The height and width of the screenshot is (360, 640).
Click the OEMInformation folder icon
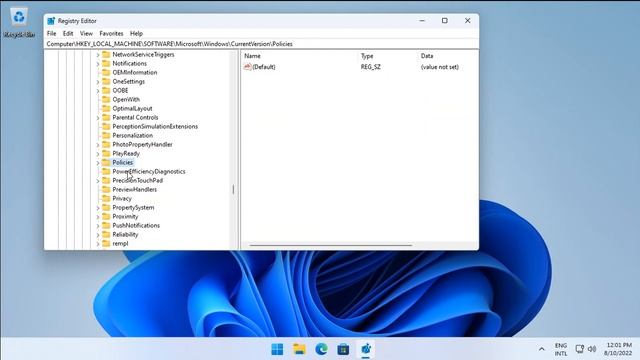[106, 72]
